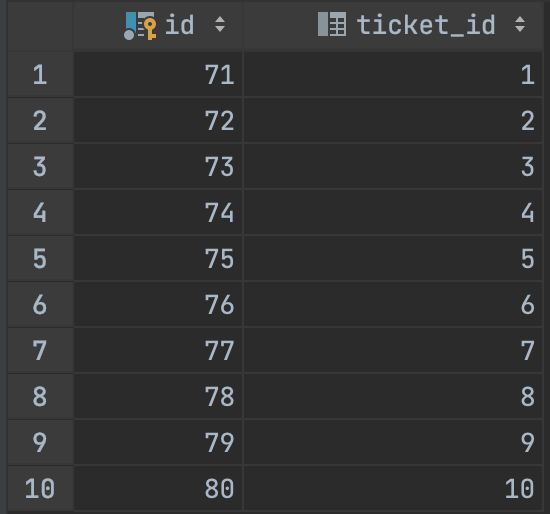
Task: Sort by the id column arrows
Action: 220,24
